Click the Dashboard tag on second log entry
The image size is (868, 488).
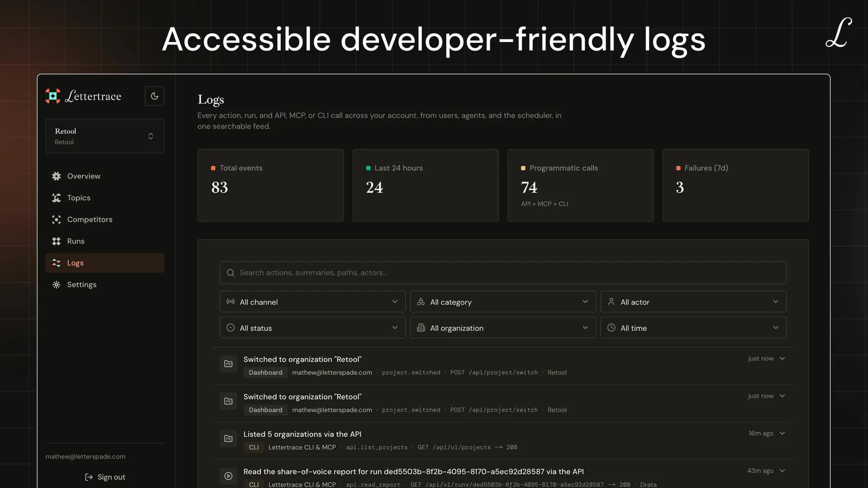[265, 410]
